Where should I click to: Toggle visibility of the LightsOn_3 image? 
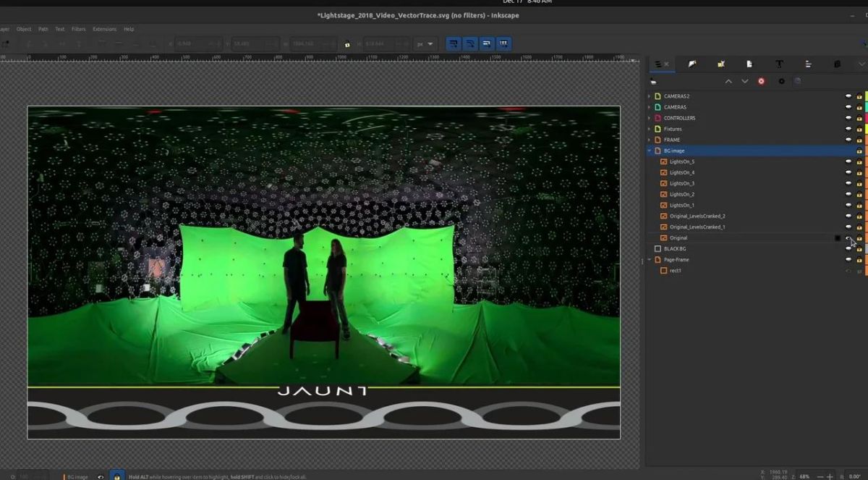848,183
